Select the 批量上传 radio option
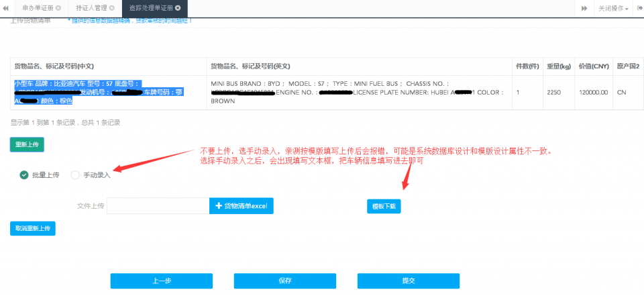Screen dimensions: 644x296 coord(24,175)
